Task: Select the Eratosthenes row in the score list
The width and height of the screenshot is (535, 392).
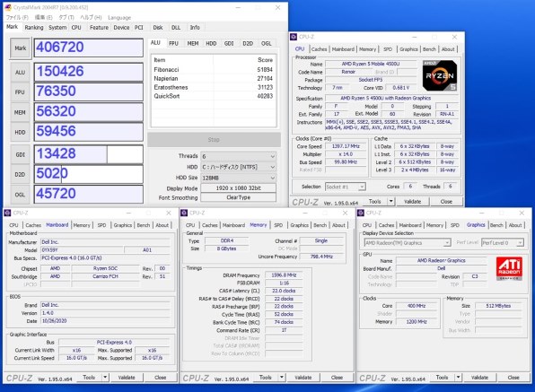Action: 214,87
